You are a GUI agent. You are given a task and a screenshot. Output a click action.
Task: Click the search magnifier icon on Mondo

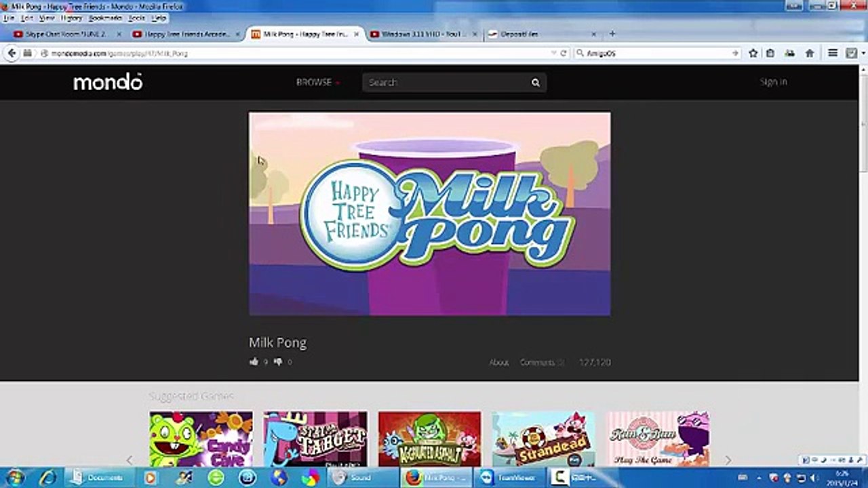pos(535,83)
